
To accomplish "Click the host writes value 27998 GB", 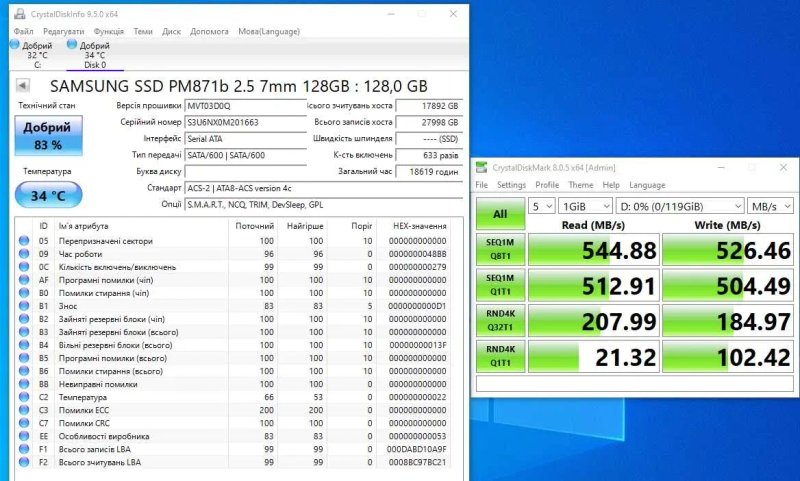I will pos(429,122).
